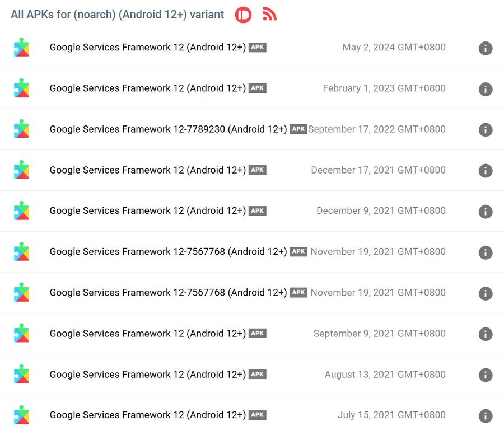Click info icon for September 9, 2021 APK
Viewport: 504px width, 440px height.
tap(486, 334)
